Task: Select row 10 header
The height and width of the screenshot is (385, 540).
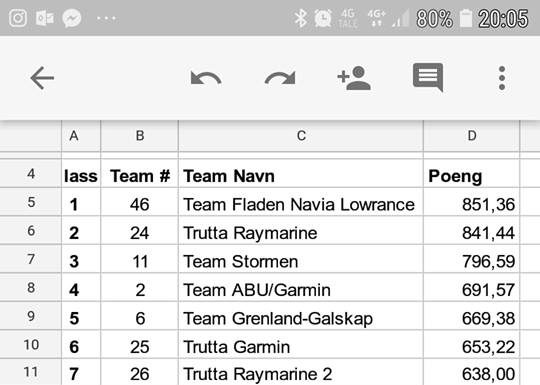Action: click(x=31, y=345)
